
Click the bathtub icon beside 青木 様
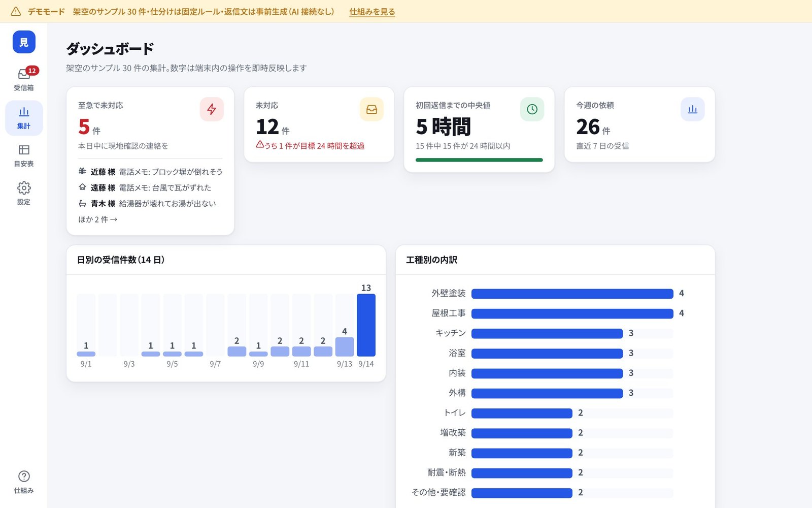pyautogui.click(x=82, y=203)
